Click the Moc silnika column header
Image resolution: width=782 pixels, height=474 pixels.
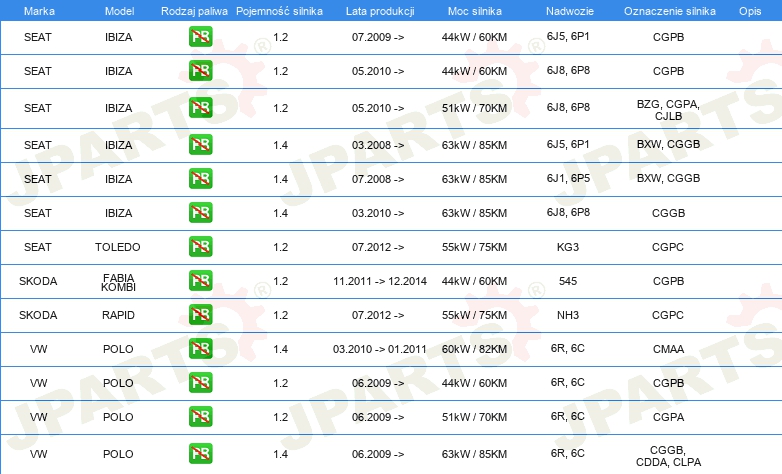pyautogui.click(x=475, y=11)
